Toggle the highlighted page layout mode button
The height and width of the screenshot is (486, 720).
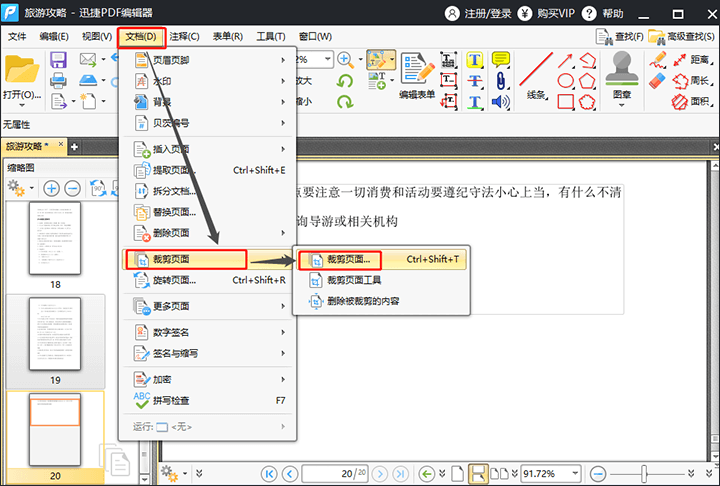pyautogui.click(x=478, y=473)
